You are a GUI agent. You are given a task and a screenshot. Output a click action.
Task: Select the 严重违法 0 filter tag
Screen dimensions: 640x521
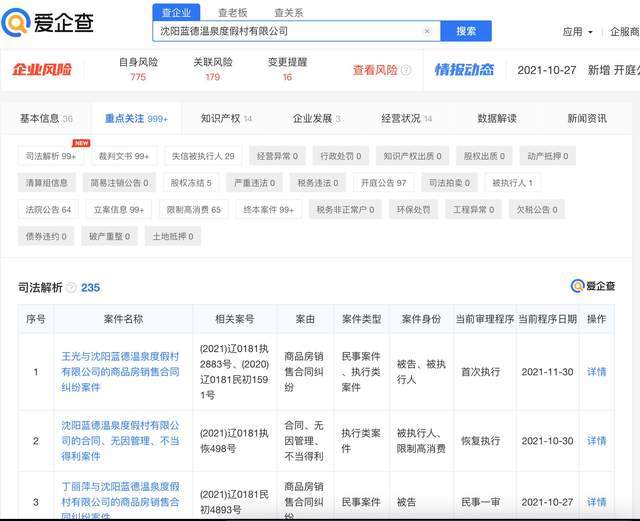[x=254, y=183]
